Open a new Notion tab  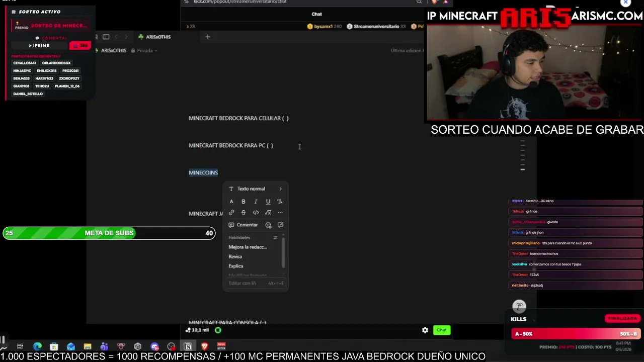pos(207,37)
